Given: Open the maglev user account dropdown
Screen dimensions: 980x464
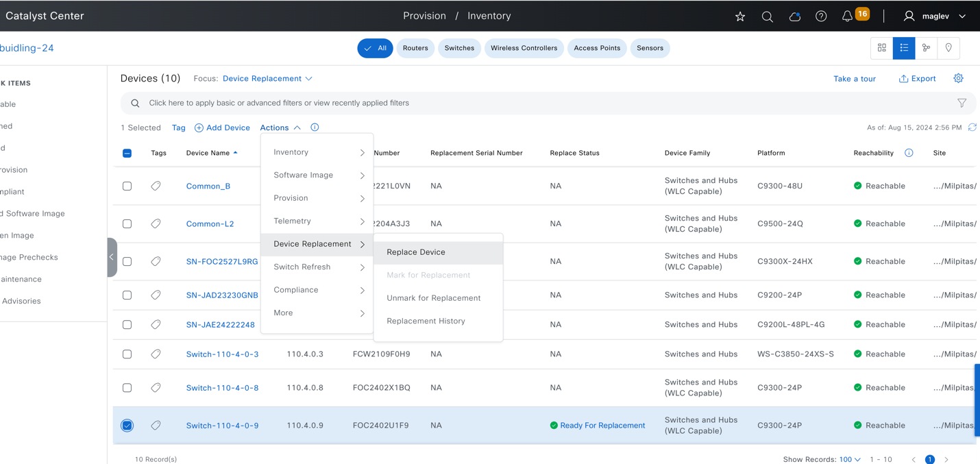Looking at the screenshot, I should [x=935, y=16].
